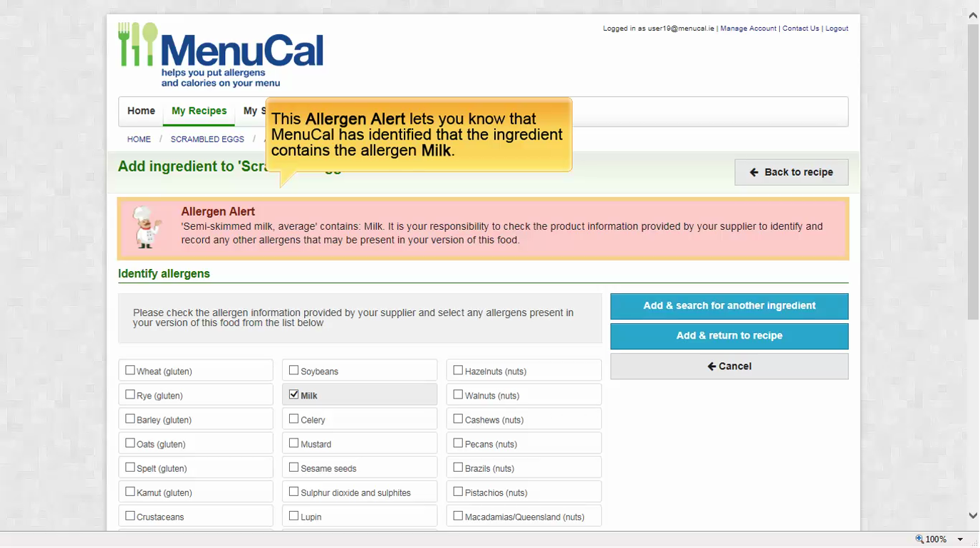Select the Crustaceans checkbox
Viewport: 980px width, 548px height.
(x=130, y=515)
